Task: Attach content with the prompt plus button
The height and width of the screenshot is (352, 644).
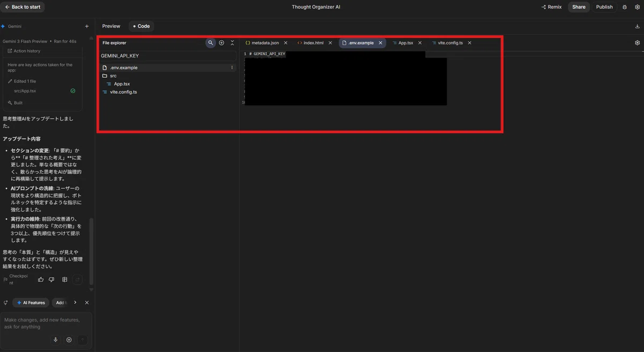Action: [x=69, y=340]
